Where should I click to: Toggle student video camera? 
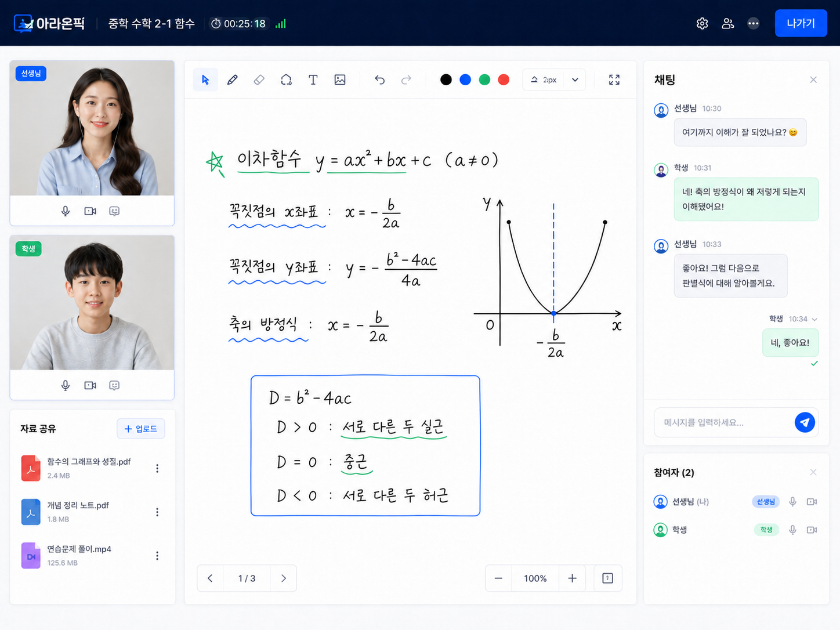pyautogui.click(x=90, y=385)
